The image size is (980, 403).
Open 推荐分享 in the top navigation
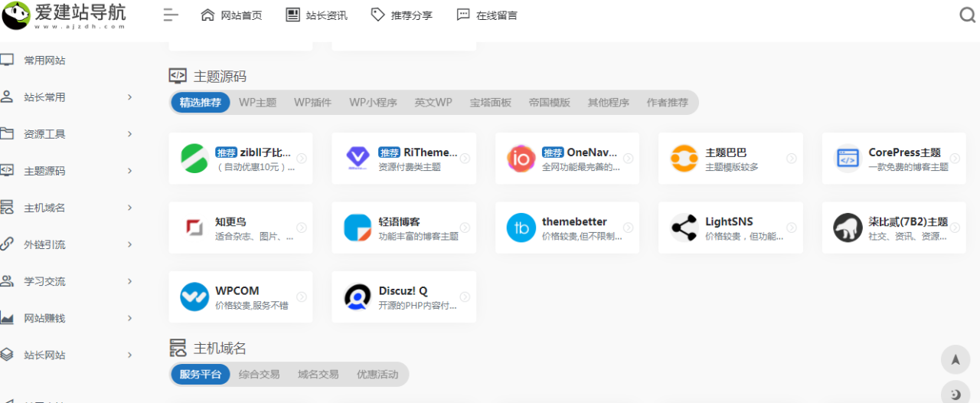coord(401,15)
